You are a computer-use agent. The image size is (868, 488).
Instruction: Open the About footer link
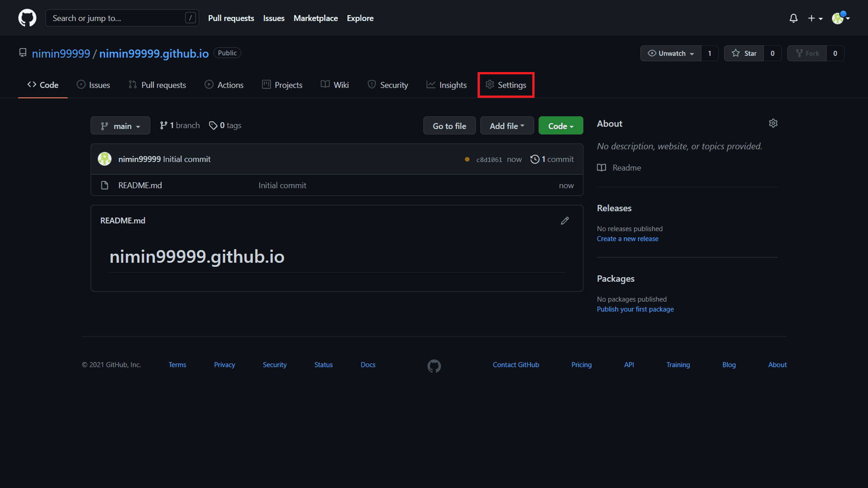[x=777, y=365]
